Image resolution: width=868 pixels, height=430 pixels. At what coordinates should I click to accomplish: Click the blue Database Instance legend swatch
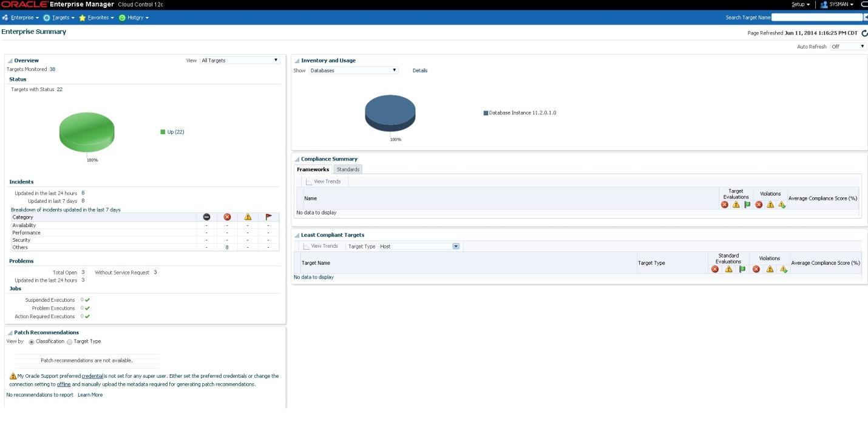[x=486, y=113]
